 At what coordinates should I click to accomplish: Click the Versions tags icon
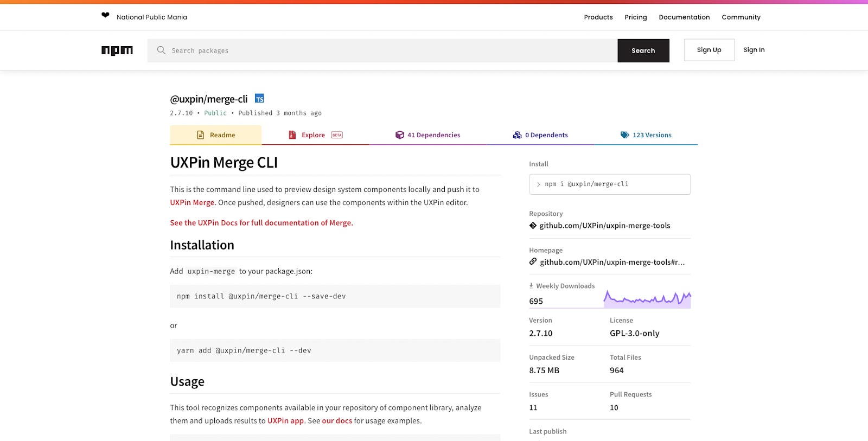point(625,135)
